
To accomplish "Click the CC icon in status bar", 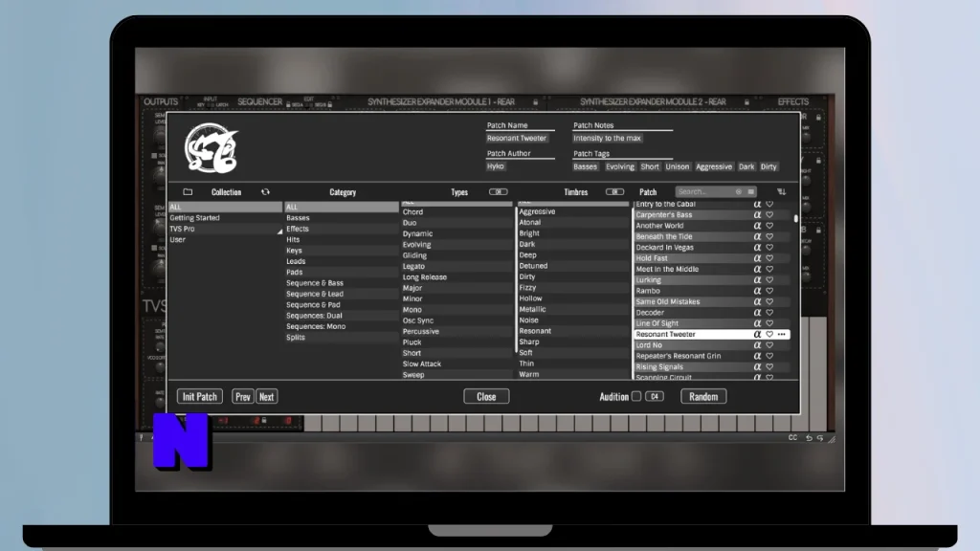I will tap(792, 438).
